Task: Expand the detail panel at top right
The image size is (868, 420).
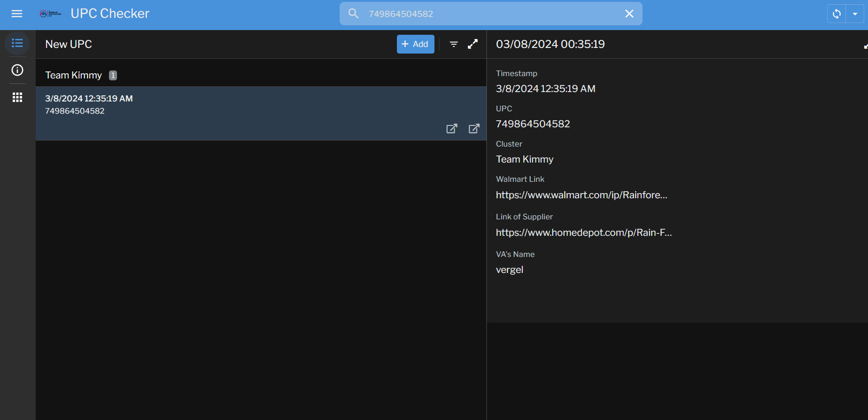Action: click(x=865, y=46)
